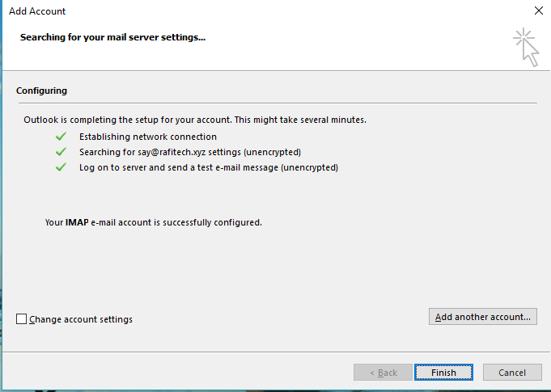Click the 'Configuring' heading
This screenshot has height=392, width=551.
[41, 91]
